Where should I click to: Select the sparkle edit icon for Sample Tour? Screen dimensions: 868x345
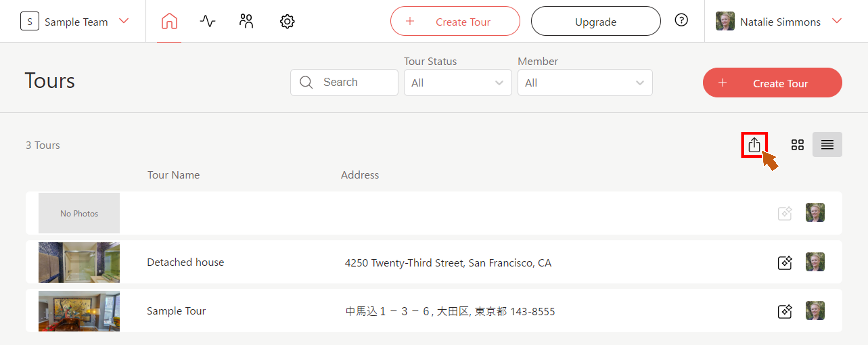784,311
